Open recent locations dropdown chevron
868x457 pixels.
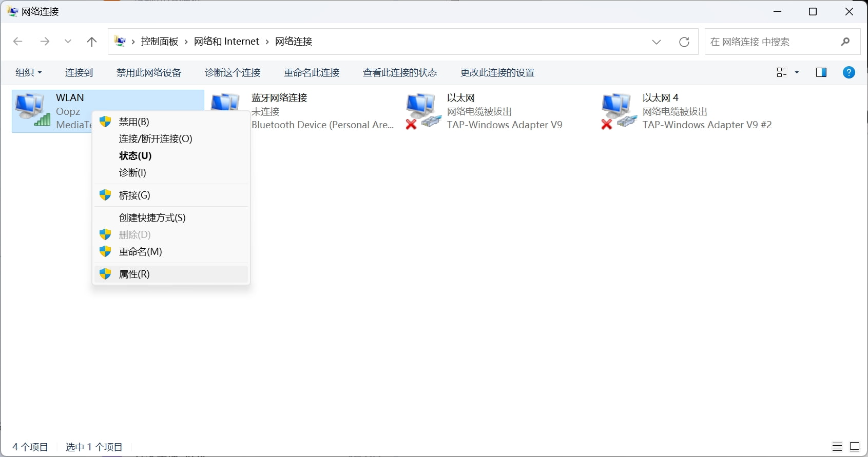[x=68, y=42]
